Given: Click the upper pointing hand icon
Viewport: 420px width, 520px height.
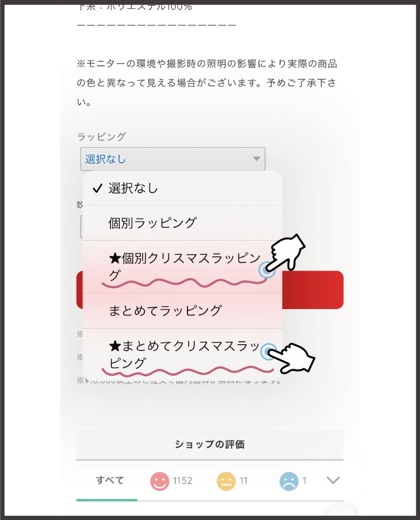Looking at the screenshot, I should (x=287, y=251).
